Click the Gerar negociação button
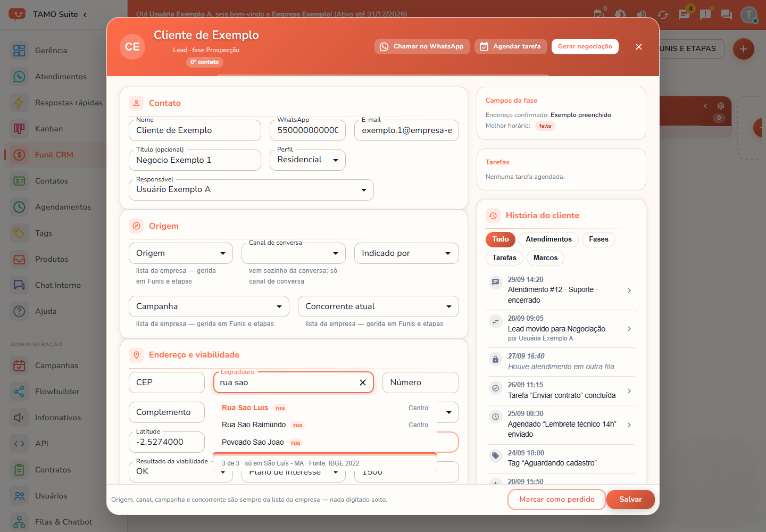Image resolution: width=766 pixels, height=532 pixels. tap(585, 47)
